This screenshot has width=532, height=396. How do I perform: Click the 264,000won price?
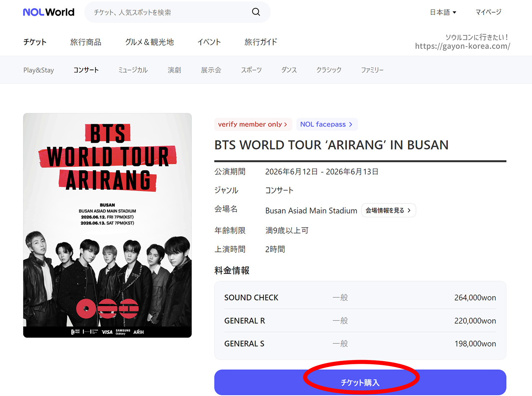(475, 298)
